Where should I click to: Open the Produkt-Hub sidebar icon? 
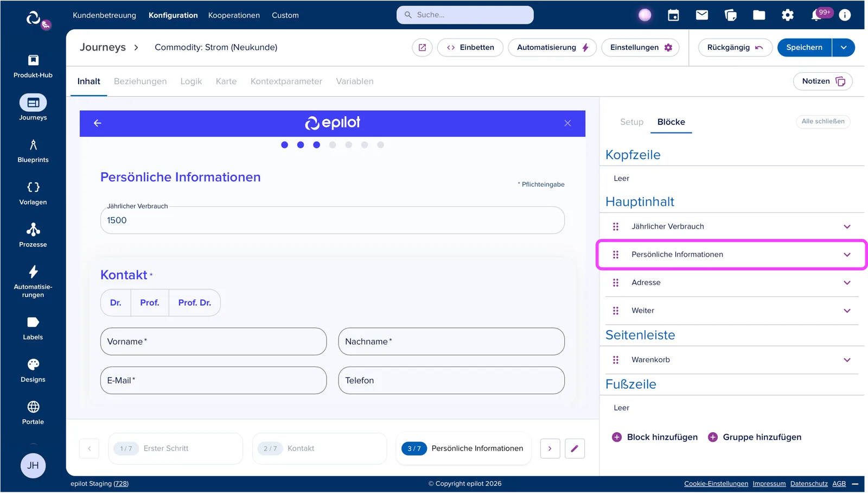(33, 66)
